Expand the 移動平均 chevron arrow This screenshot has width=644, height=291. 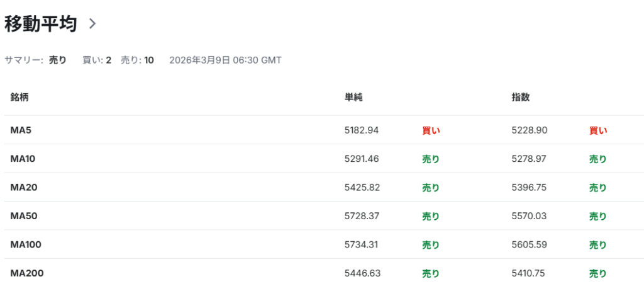pyautogui.click(x=92, y=24)
